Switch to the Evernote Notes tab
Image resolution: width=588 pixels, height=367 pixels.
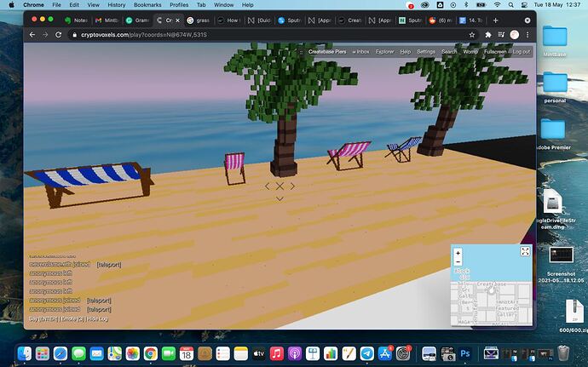click(x=76, y=20)
